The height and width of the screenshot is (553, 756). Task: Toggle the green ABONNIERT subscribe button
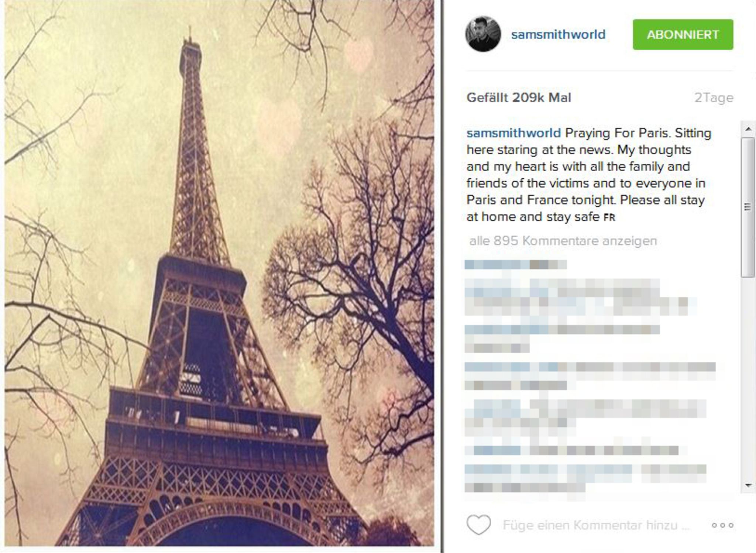pos(683,34)
